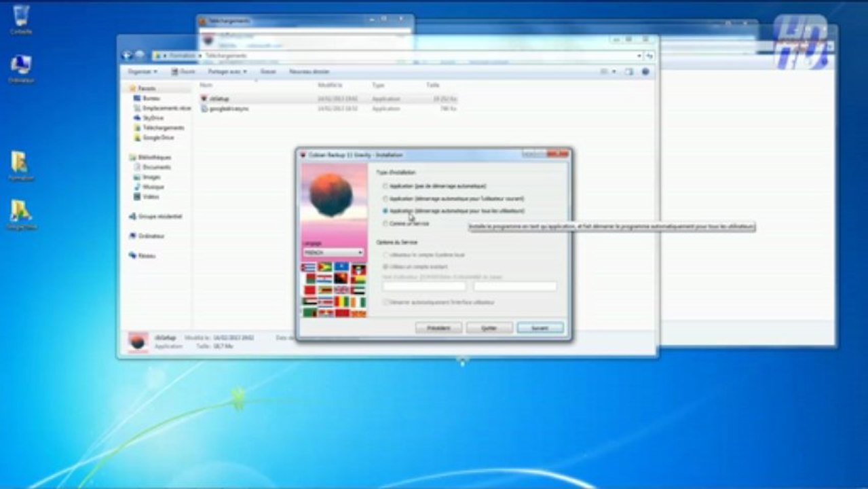Open Explorer help via the question mark icon
The image size is (868, 489).
pyautogui.click(x=645, y=71)
